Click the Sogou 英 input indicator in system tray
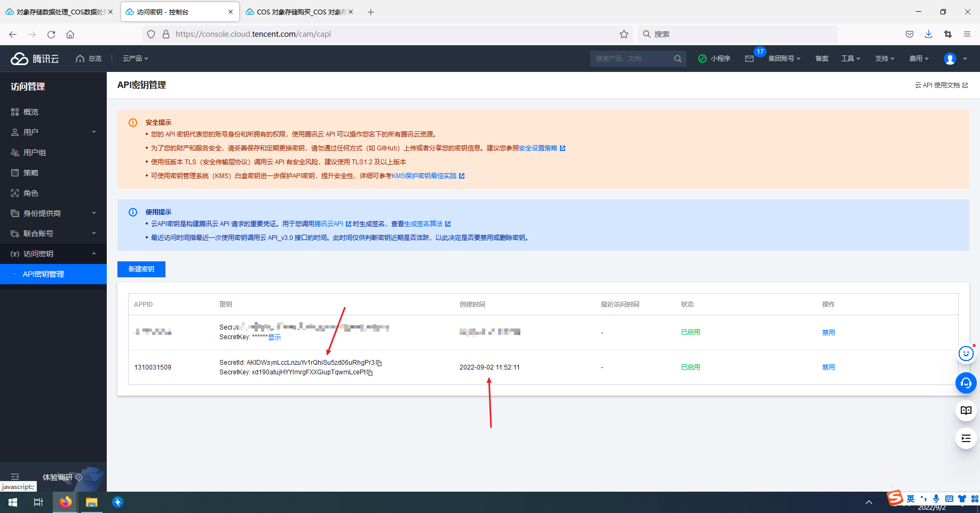Image resolution: width=980 pixels, height=513 pixels. coord(910,499)
